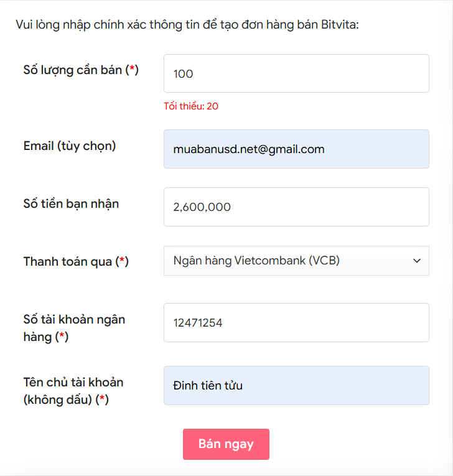Click the red asterisk after (không dấu)
Screen dimensions: 453x476
[102, 398]
